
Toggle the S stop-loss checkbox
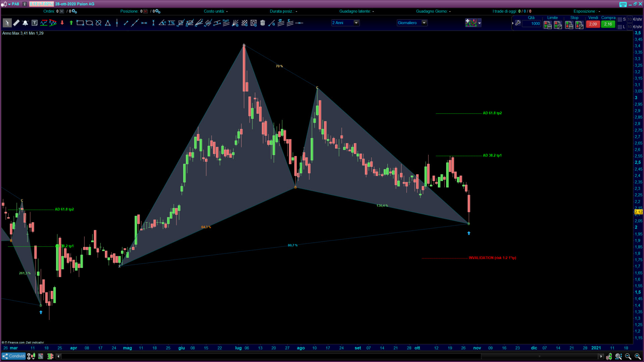620,19
